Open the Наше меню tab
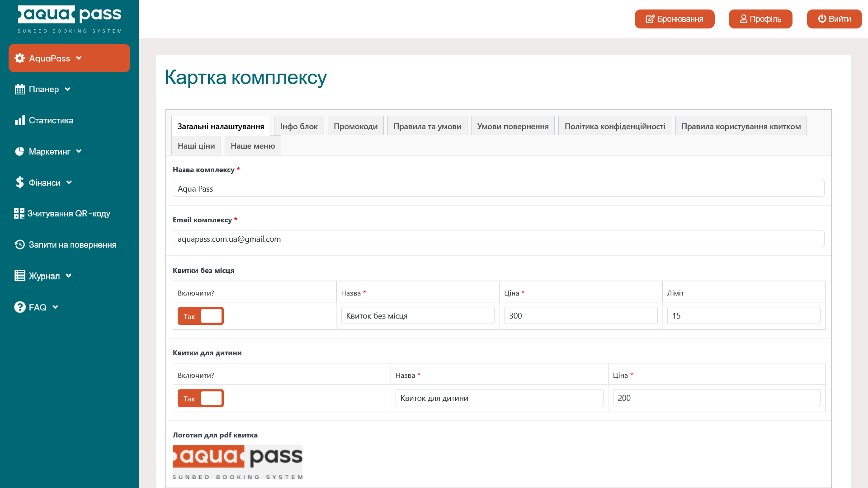Viewport: 868px width, 488px height. 252,145
